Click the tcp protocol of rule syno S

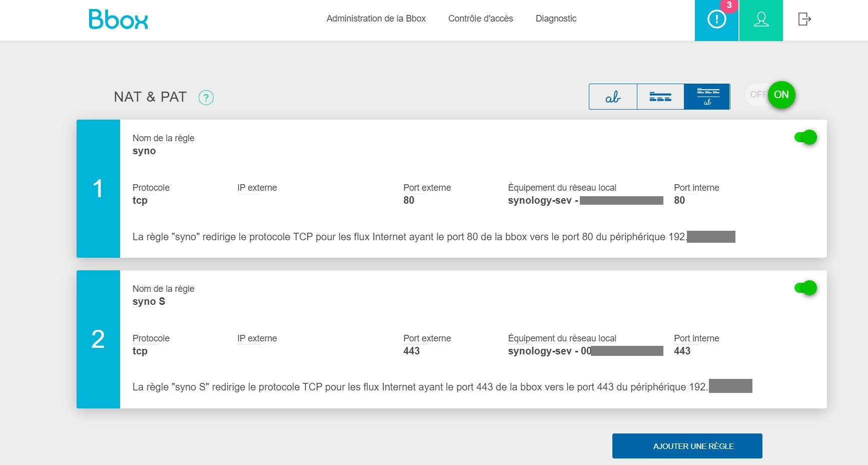pyautogui.click(x=140, y=351)
